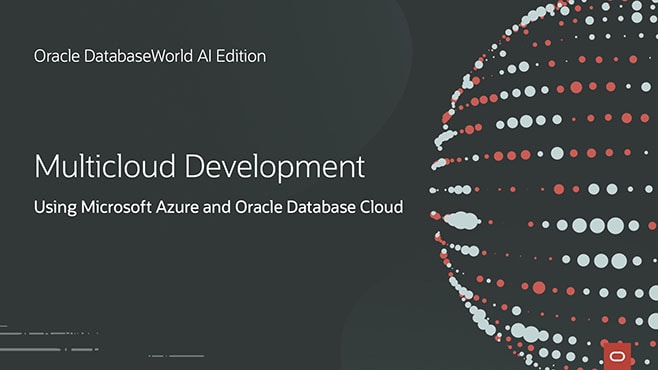This screenshot has height=370, width=658.
Task: Click the 'Oracle DatabaseWorld AI Edition' heading
Action: (150, 56)
